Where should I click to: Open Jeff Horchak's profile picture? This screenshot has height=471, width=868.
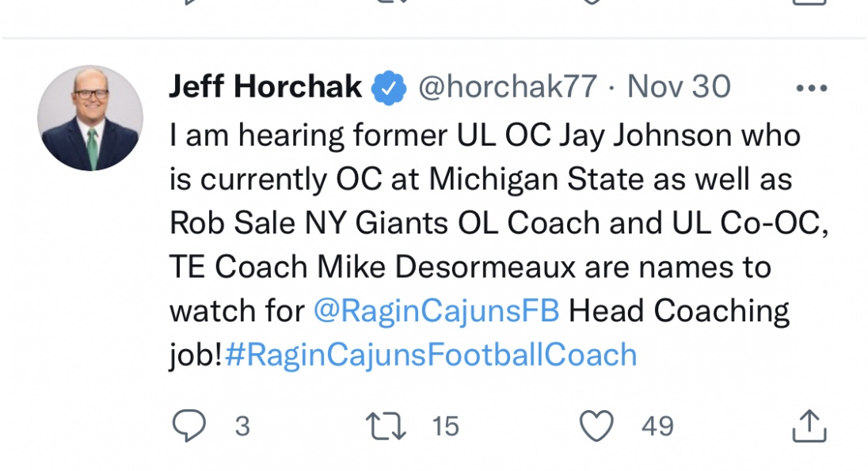[x=89, y=118]
